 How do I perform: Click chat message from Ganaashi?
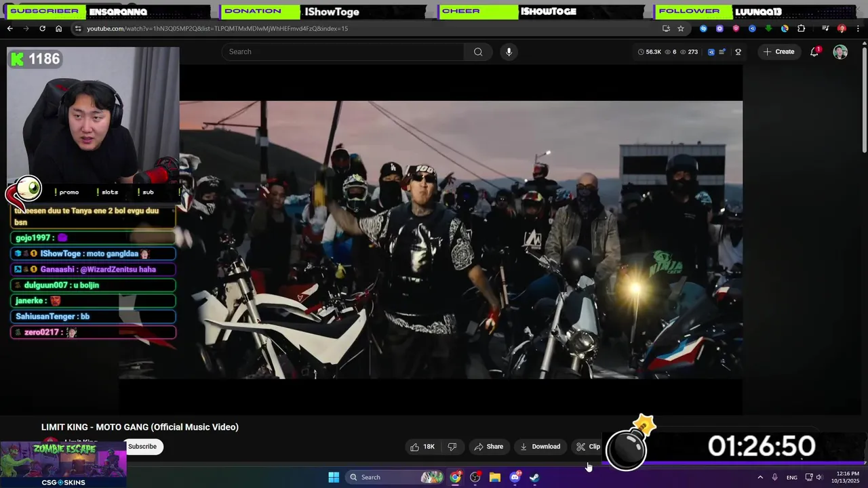point(94,269)
